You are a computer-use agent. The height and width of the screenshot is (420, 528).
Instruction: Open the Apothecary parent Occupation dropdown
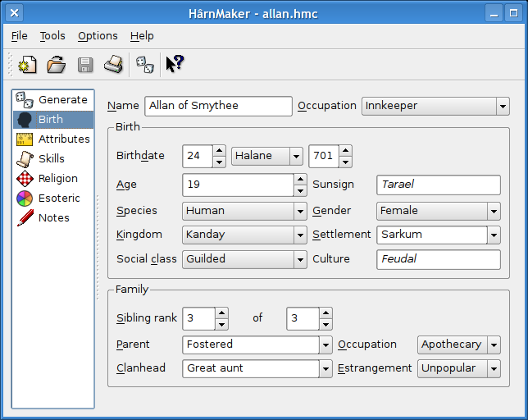[459, 345]
